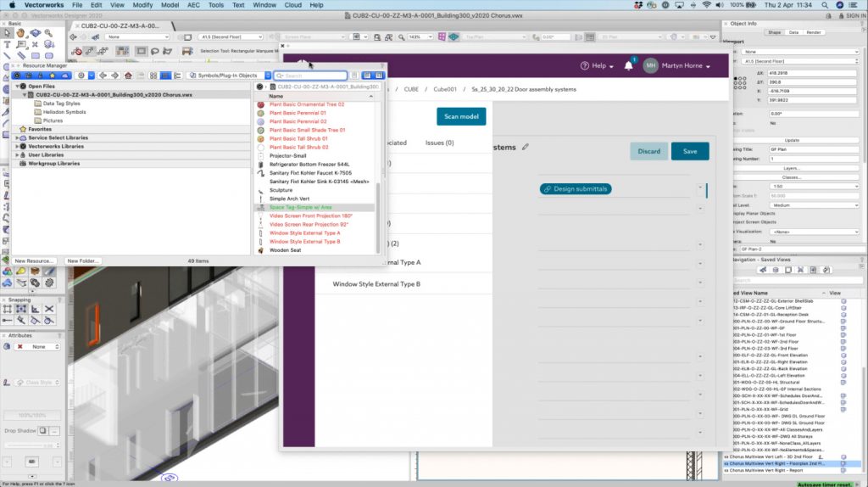This screenshot has height=487, width=868.
Task: Select the Flyover tool in Basic palette
Action: (x=35, y=33)
